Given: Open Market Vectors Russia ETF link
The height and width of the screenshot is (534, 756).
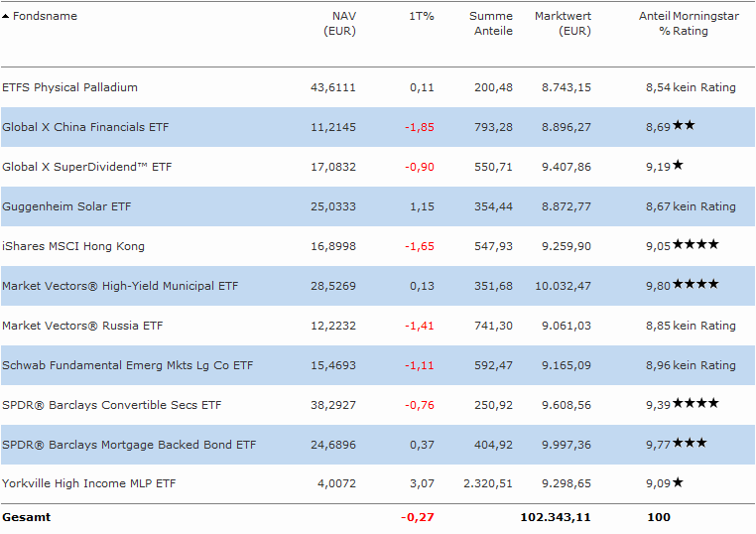Looking at the screenshot, I should [82, 326].
